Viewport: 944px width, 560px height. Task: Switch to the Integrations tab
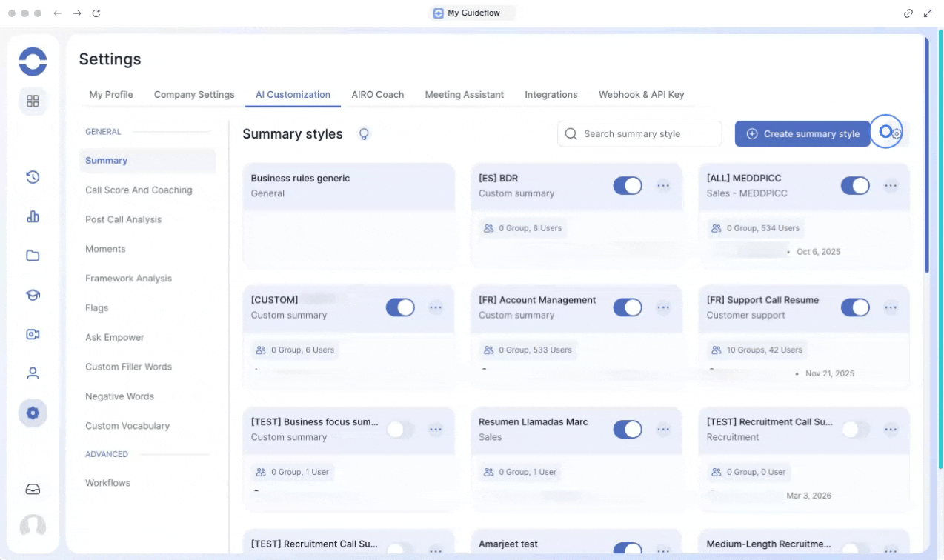[x=551, y=95]
